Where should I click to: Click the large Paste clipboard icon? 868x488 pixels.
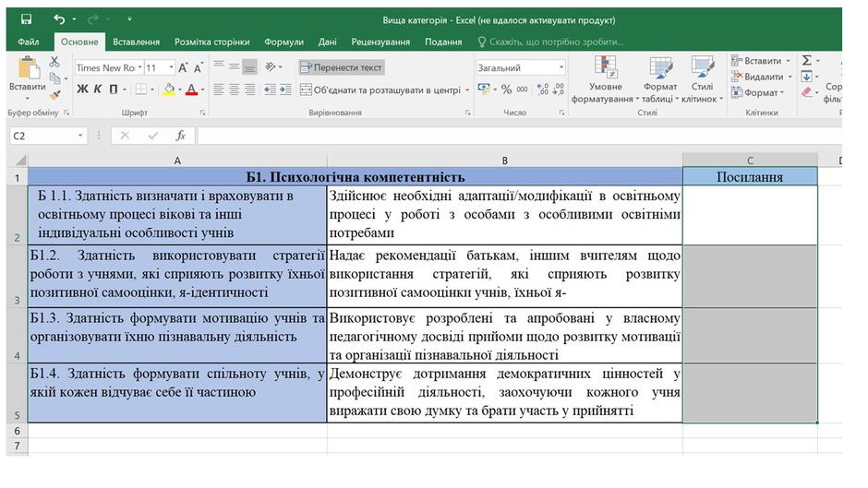[x=29, y=67]
